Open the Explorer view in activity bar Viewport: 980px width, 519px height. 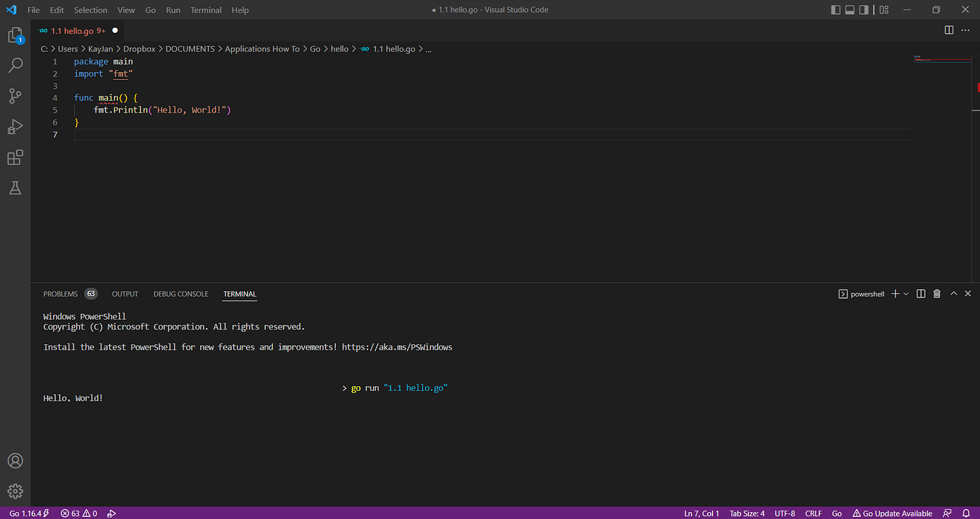pos(15,35)
